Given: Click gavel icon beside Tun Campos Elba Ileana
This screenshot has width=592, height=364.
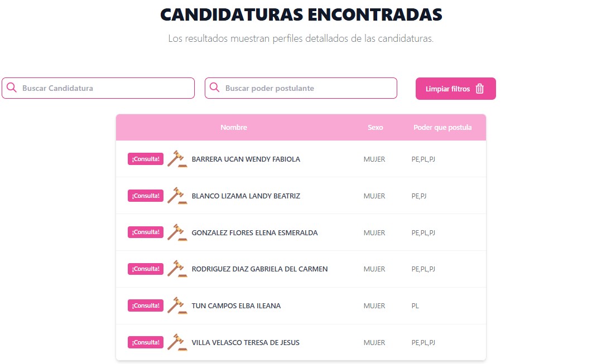Looking at the screenshot, I should (177, 305).
